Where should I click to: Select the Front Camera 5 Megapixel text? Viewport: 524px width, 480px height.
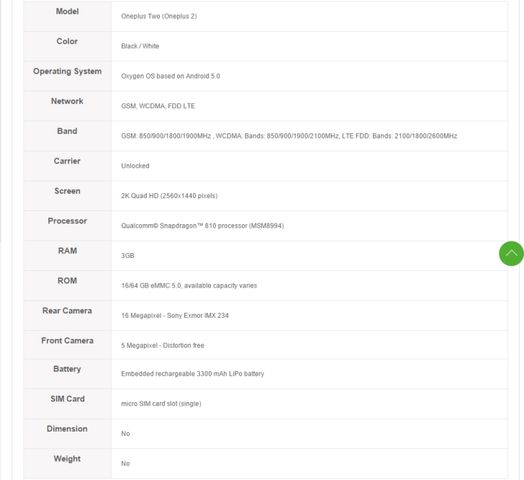tap(162, 345)
